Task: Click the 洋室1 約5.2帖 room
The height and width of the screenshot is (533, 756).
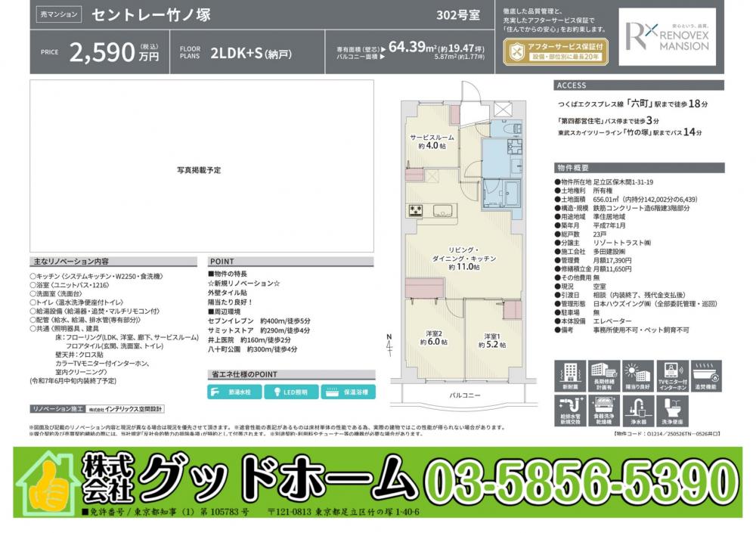Action: (x=492, y=340)
